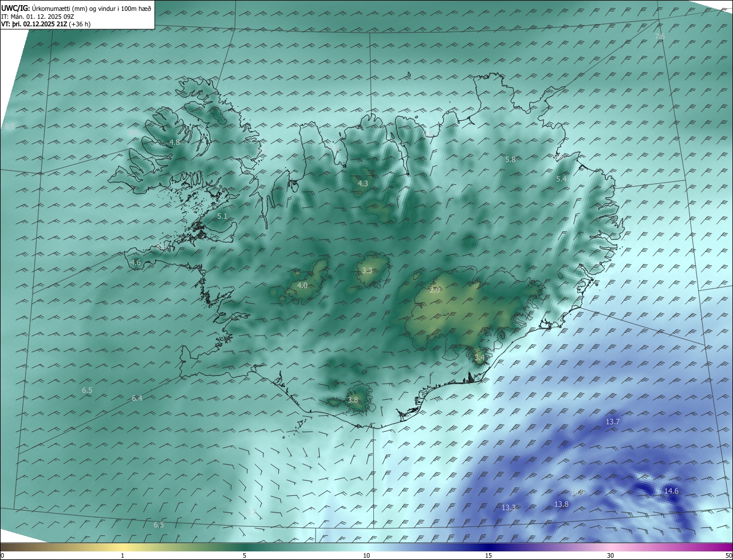The width and height of the screenshot is (733, 560).
Task: Click the 3.4 value label
Action: 479,358
